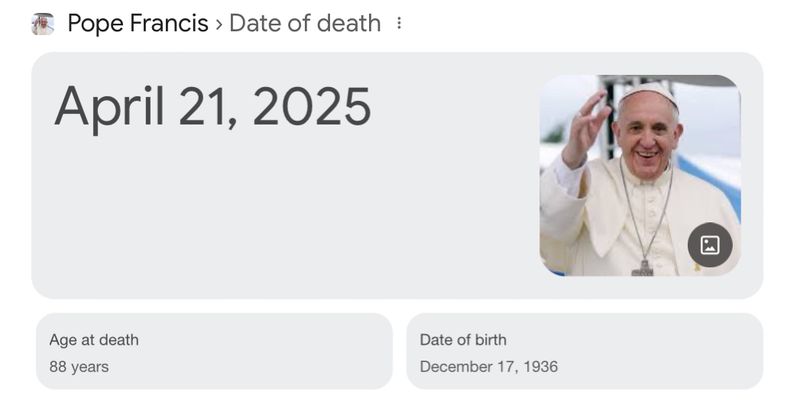Click the Pope Francis avatar icon
The image size is (800, 408).
click(43, 23)
